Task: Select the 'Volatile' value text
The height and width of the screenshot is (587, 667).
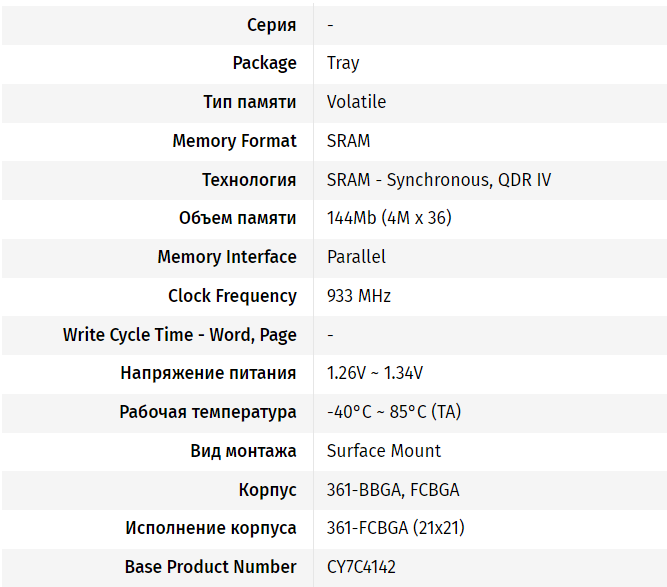Action: click(356, 102)
